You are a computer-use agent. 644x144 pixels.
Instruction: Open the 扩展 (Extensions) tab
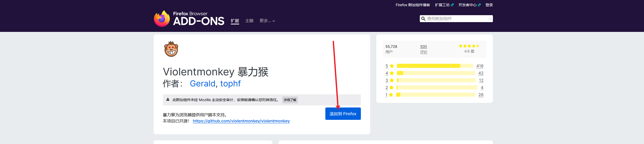coord(235,21)
